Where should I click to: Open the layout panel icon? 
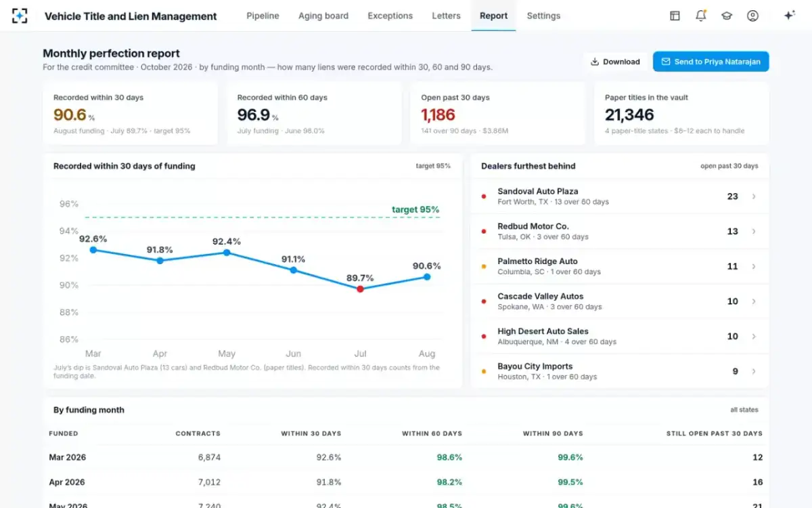tap(675, 16)
